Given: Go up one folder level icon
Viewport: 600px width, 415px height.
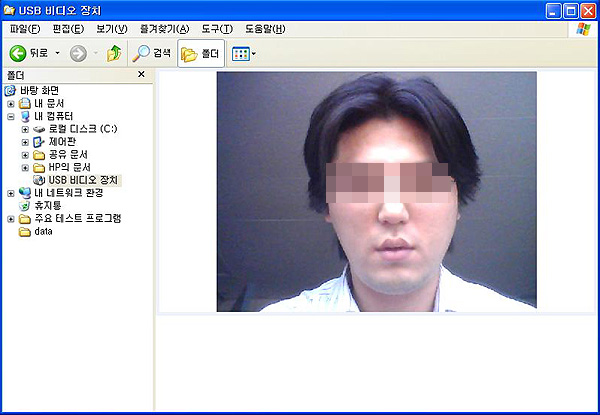Looking at the screenshot, I should 114,53.
